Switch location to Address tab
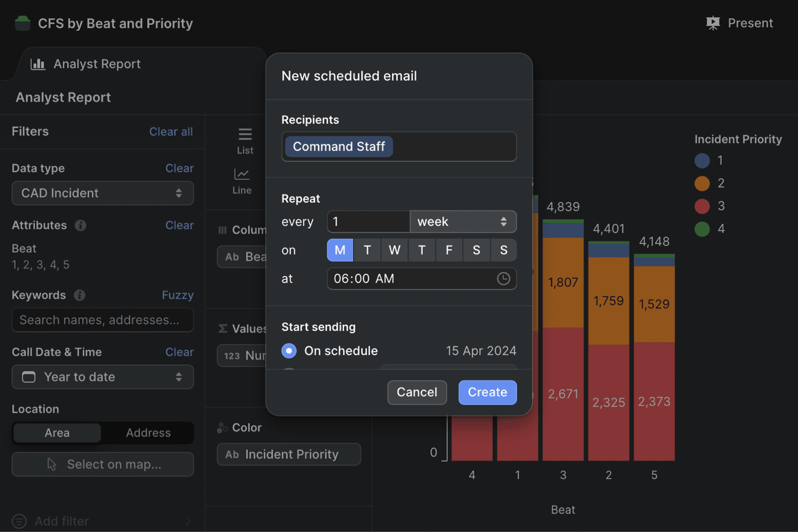 [148, 433]
